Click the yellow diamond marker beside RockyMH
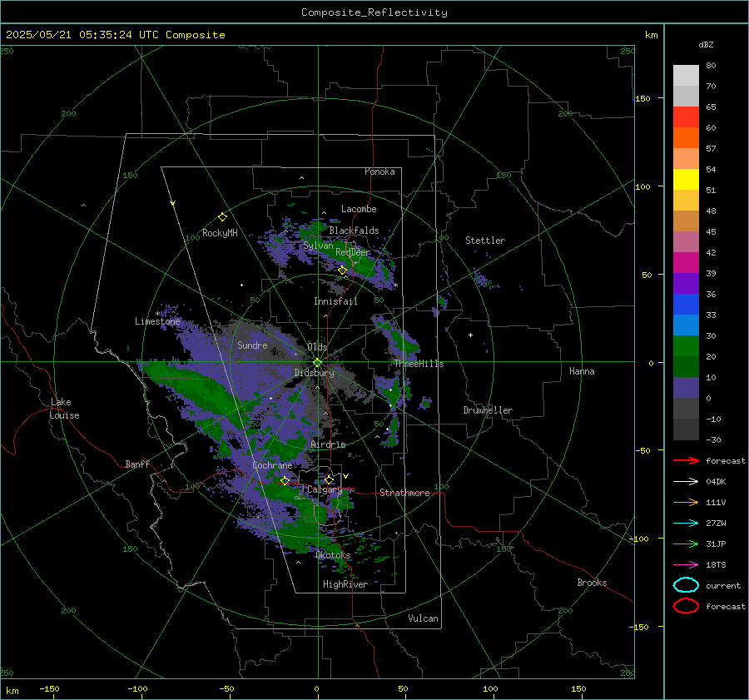749x700 pixels. point(222,217)
